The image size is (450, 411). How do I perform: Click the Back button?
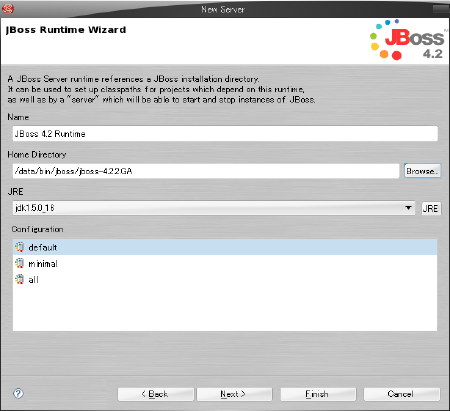(x=155, y=394)
